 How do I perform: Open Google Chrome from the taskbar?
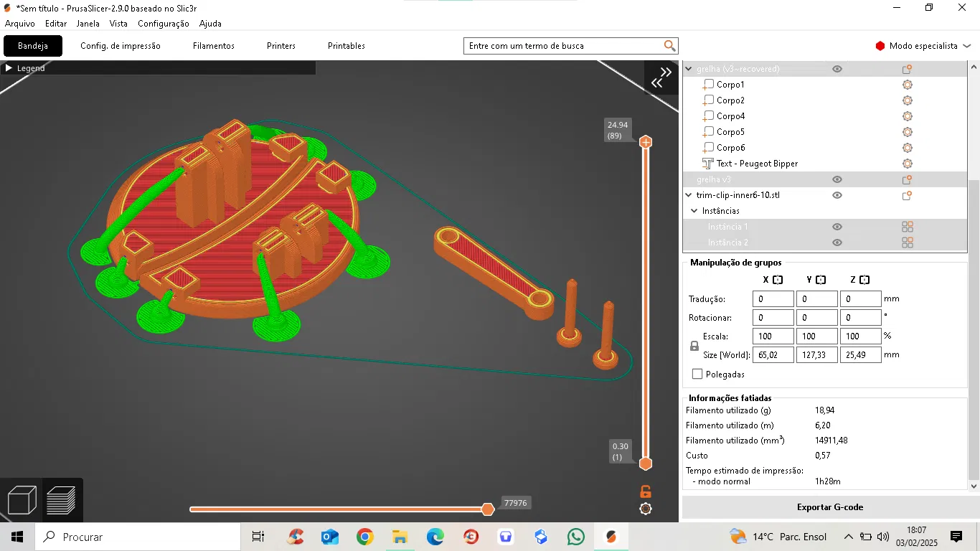[x=365, y=537]
